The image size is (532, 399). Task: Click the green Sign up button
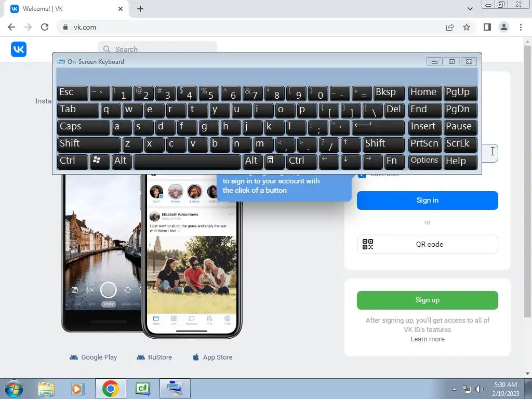pos(427,300)
